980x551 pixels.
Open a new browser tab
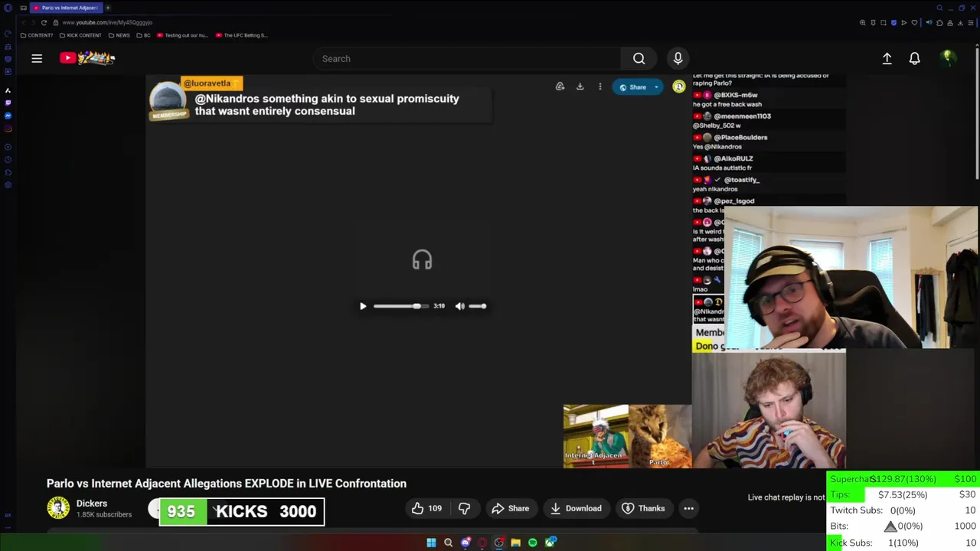coord(108,8)
